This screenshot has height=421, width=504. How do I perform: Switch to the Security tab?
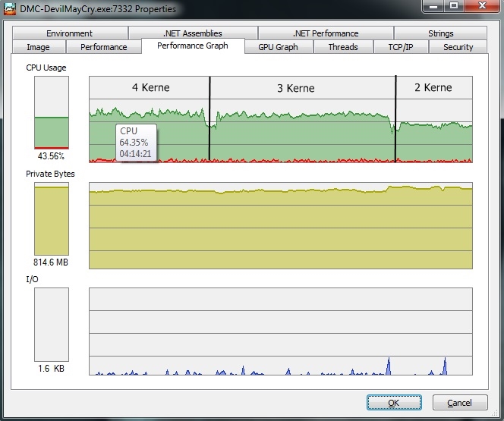coord(458,47)
